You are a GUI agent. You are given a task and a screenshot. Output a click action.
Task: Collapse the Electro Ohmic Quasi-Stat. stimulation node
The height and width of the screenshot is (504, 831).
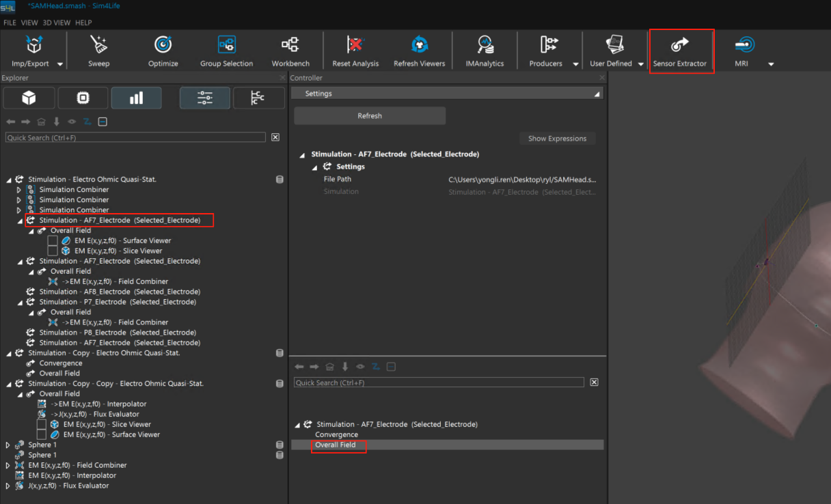[x=9, y=180]
